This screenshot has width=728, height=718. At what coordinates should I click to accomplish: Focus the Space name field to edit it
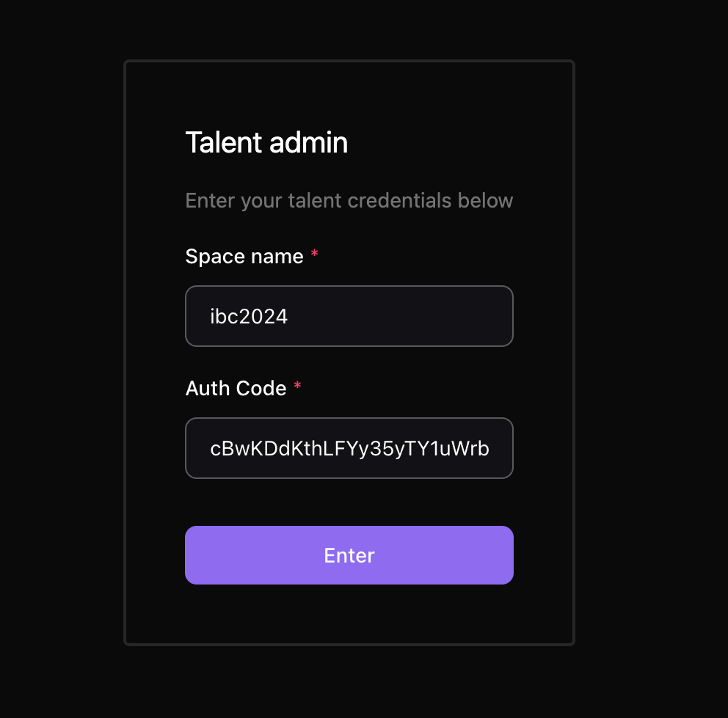point(349,316)
